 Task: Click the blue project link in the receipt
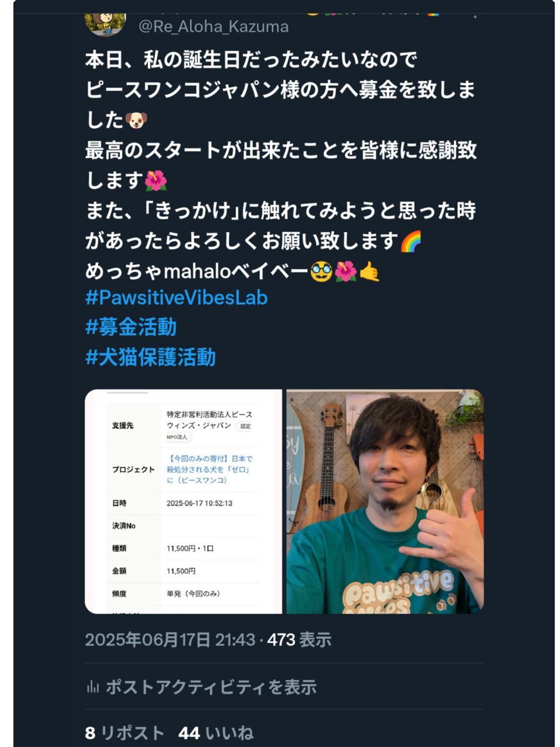click(x=210, y=469)
